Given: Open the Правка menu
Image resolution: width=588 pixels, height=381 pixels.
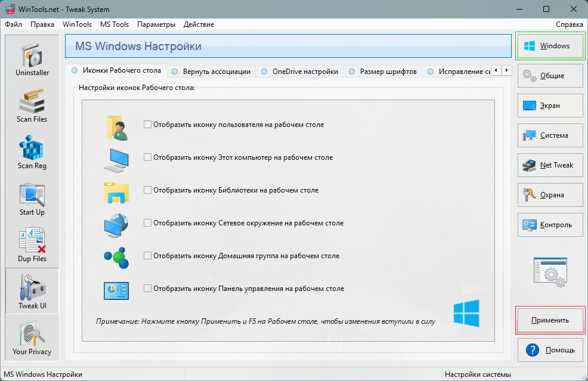Looking at the screenshot, I should (42, 24).
